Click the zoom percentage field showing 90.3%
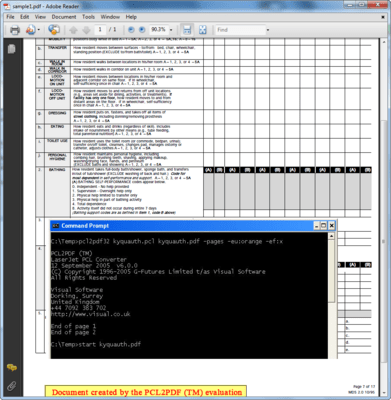Image resolution: width=391 pixels, height=400 pixels. 158,30
